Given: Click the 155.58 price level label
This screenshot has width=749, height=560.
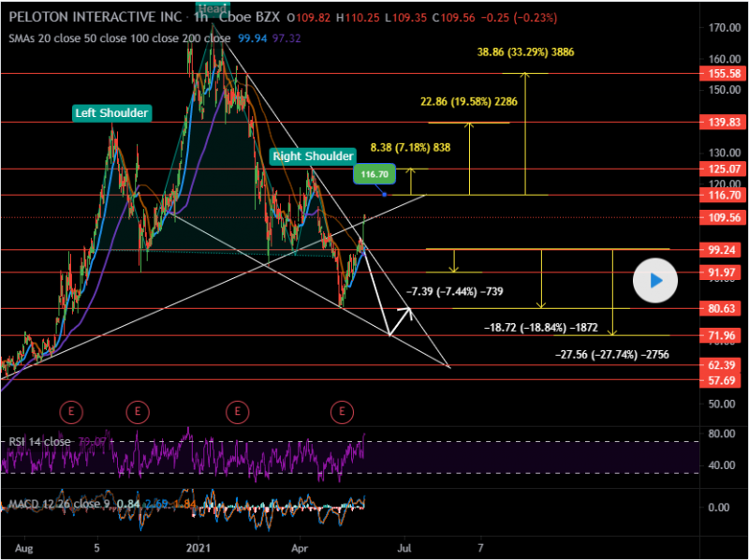Looking at the screenshot, I should 722,74.
